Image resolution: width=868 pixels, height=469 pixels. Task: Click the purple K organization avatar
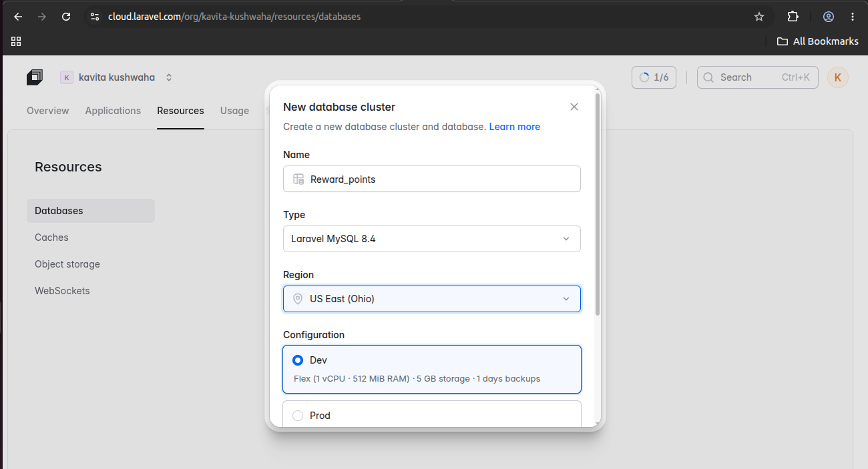[x=67, y=77]
